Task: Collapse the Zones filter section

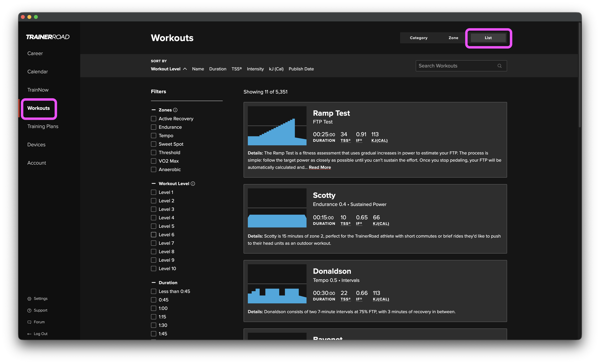Action: [153, 110]
